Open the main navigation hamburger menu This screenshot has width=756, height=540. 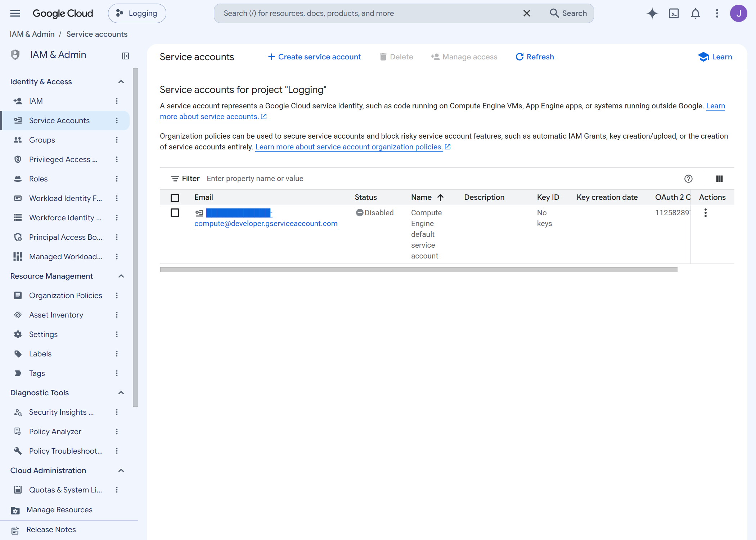(15, 13)
